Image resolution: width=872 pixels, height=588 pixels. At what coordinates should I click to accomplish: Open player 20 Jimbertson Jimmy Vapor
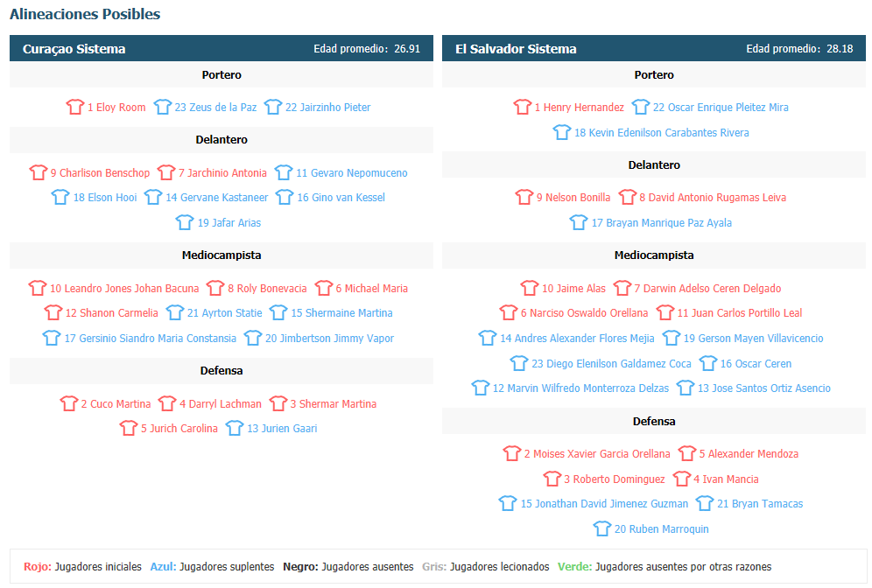pos(329,339)
